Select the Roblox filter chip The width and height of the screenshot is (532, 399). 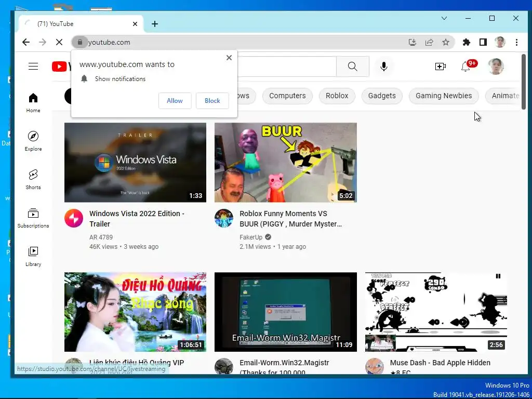(x=337, y=96)
